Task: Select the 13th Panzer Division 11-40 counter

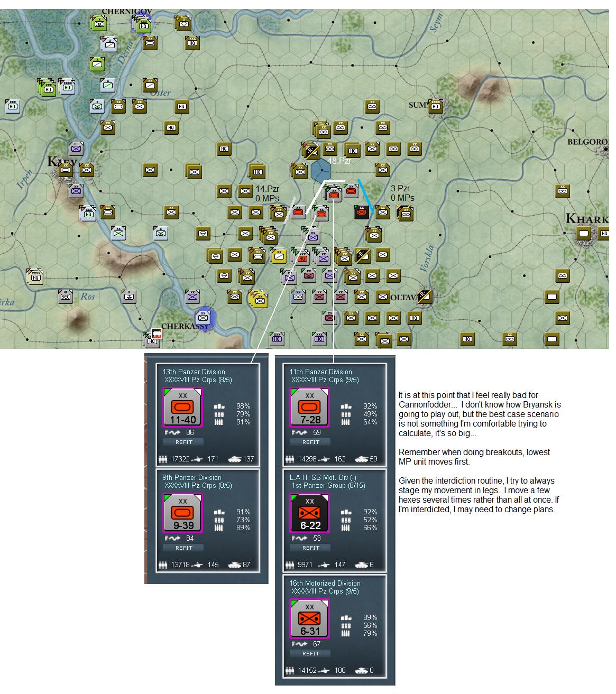Action: pos(182,408)
